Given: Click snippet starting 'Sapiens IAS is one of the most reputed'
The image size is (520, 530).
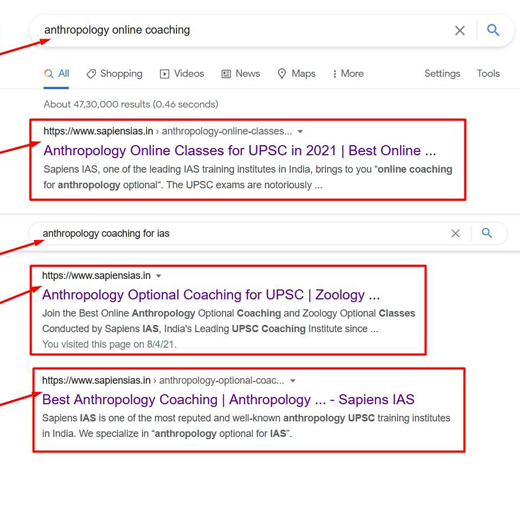Looking at the screenshot, I should pyautogui.click(x=246, y=426).
